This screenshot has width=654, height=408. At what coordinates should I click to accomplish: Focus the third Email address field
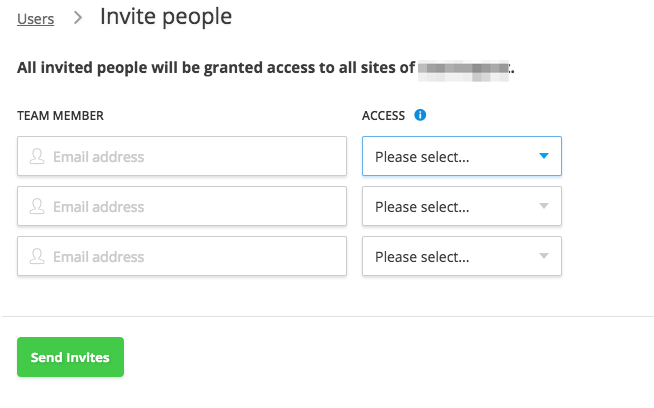click(x=182, y=256)
